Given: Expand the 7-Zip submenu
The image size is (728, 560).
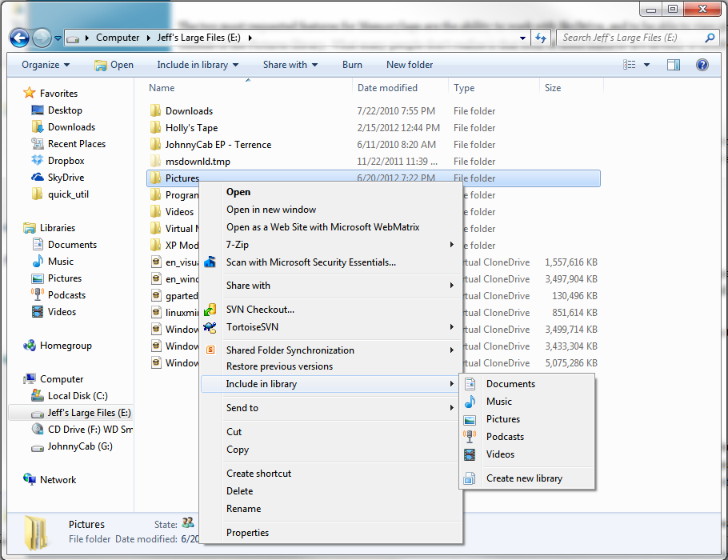Looking at the screenshot, I should click(x=330, y=245).
